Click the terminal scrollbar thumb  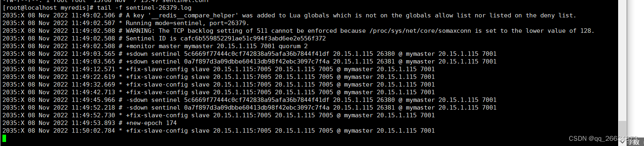[623, 129]
